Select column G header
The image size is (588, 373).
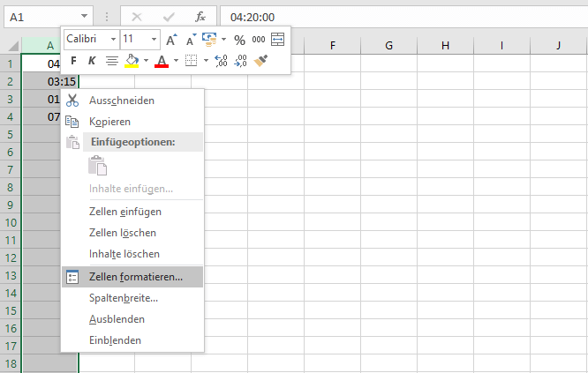388,46
